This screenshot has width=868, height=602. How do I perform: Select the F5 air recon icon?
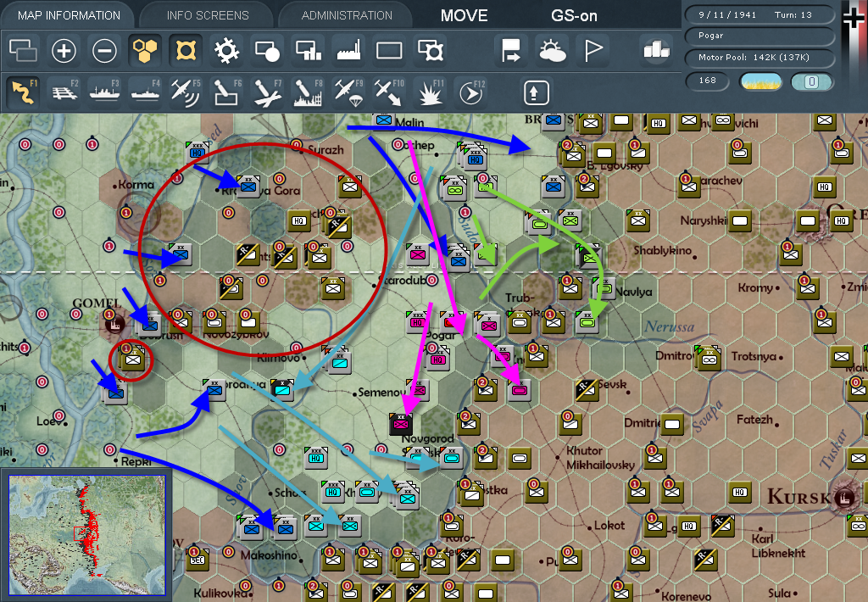click(186, 92)
